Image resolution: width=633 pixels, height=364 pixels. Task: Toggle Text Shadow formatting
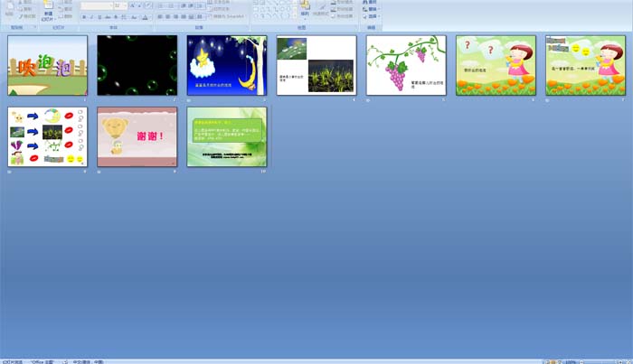click(x=116, y=17)
